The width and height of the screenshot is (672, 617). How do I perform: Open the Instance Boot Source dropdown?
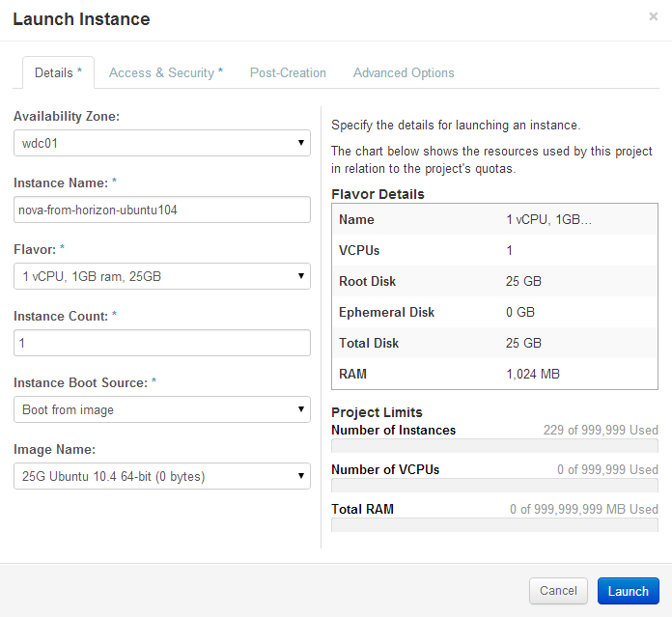pos(162,409)
